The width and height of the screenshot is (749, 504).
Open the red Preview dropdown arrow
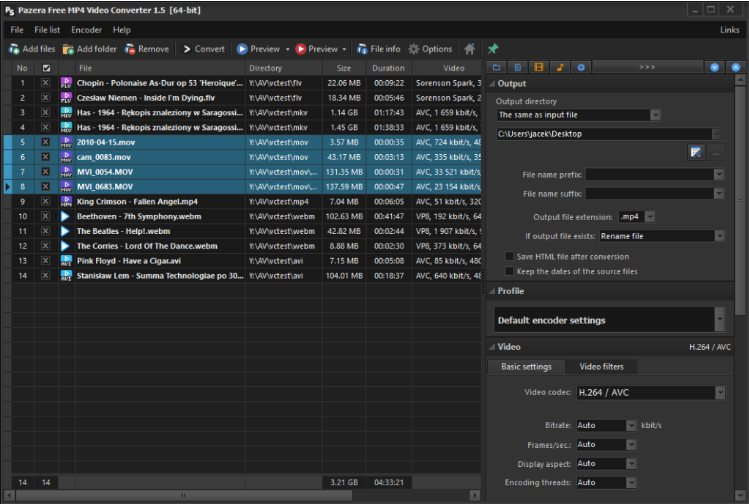coord(344,49)
